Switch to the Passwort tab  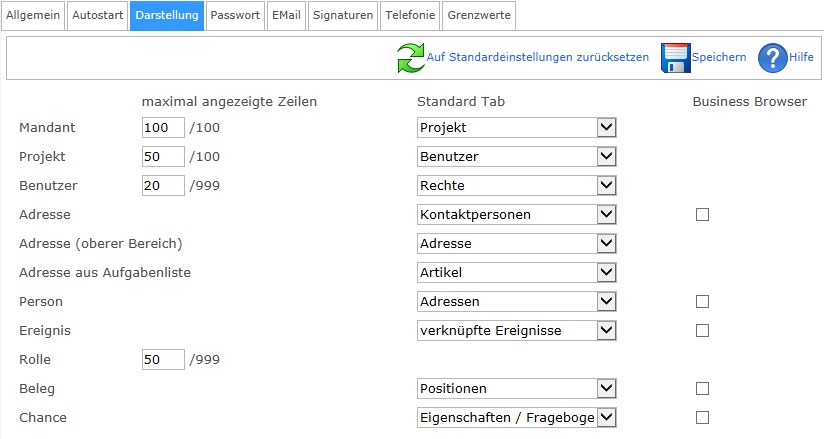(235, 16)
